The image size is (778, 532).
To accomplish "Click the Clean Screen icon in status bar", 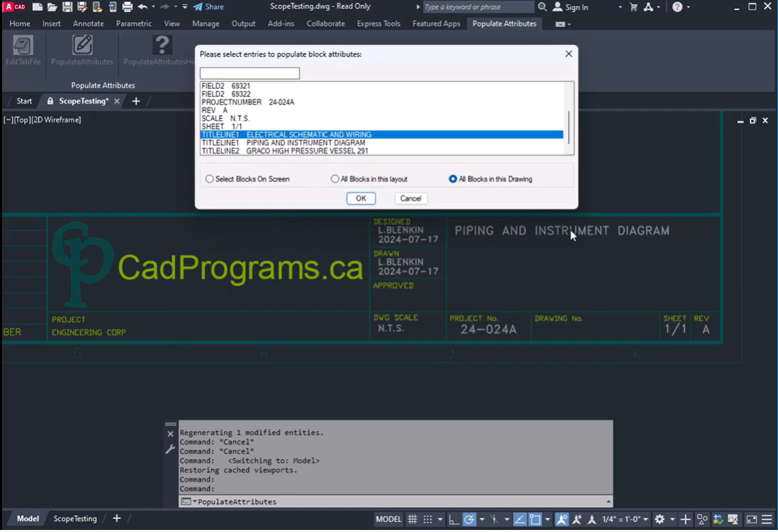I will (x=752, y=519).
